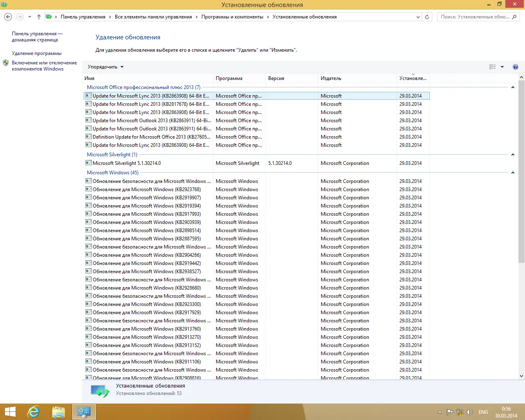Click the shield icon beside Включение или отключение компонентов
The image size is (525, 420).
tap(6, 63)
